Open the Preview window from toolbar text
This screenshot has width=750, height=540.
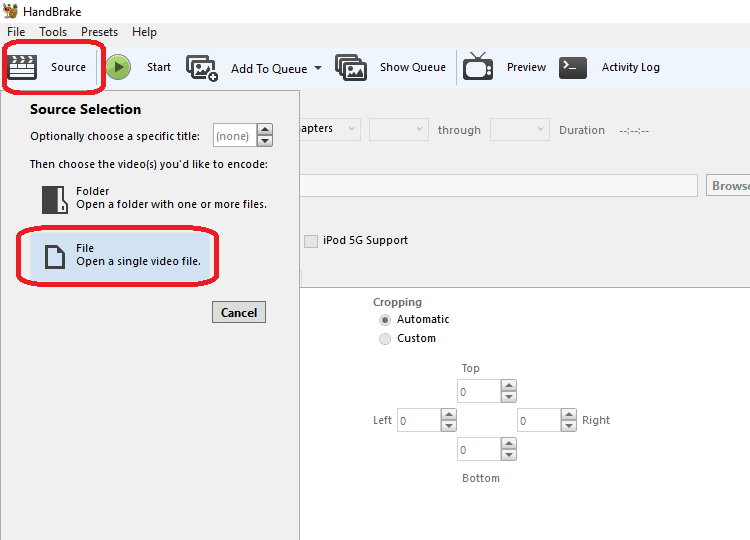click(x=526, y=67)
